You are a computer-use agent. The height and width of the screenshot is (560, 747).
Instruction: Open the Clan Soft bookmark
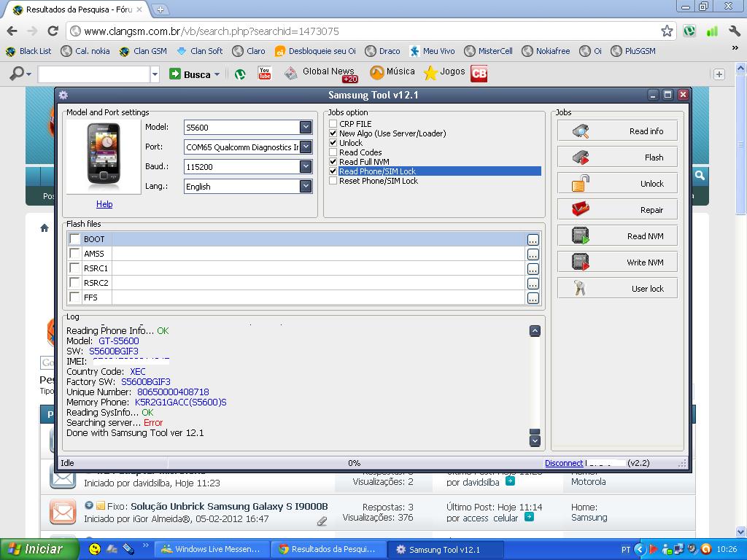tap(200, 51)
